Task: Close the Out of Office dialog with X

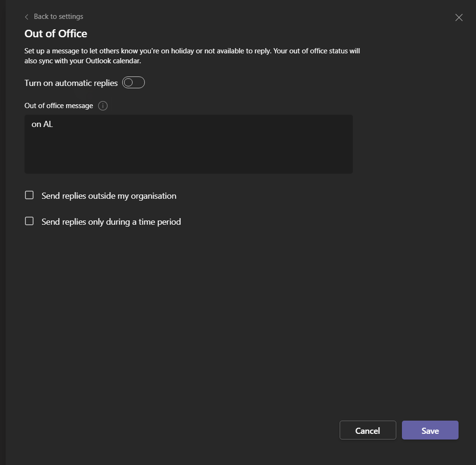Action: (x=459, y=18)
